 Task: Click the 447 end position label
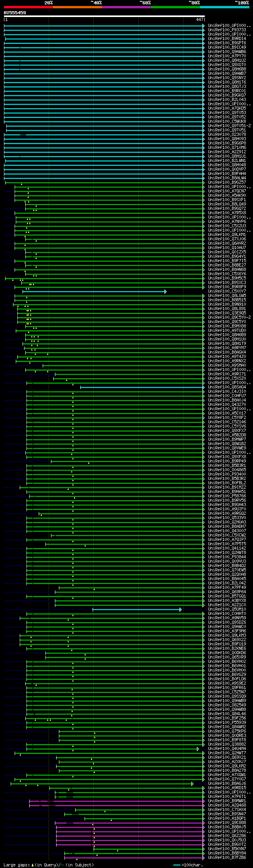tap(200, 19)
